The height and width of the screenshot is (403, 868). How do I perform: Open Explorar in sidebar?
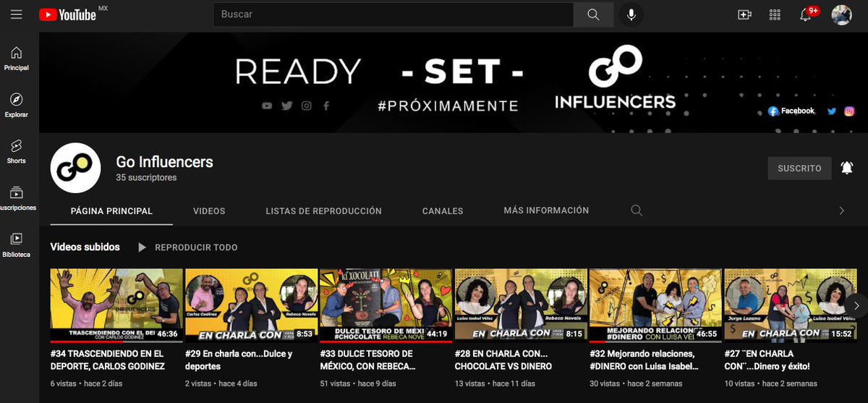click(x=16, y=105)
